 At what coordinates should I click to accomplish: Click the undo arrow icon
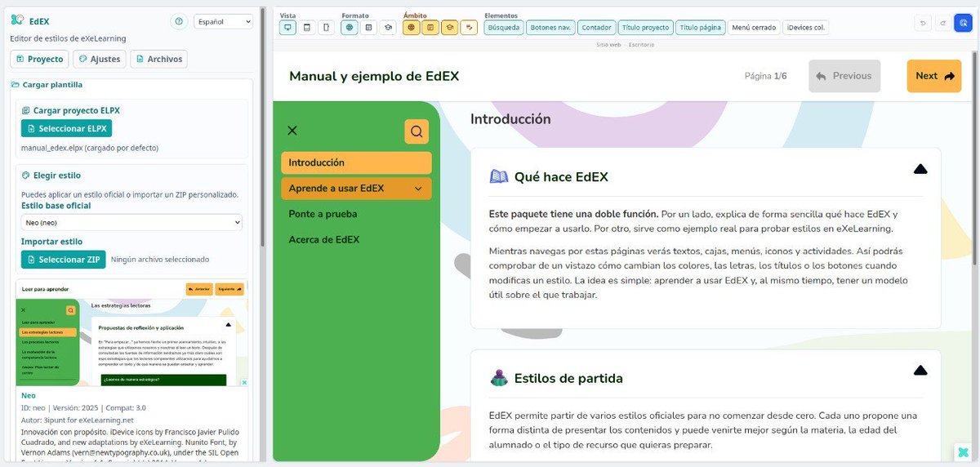pyautogui.click(x=924, y=23)
